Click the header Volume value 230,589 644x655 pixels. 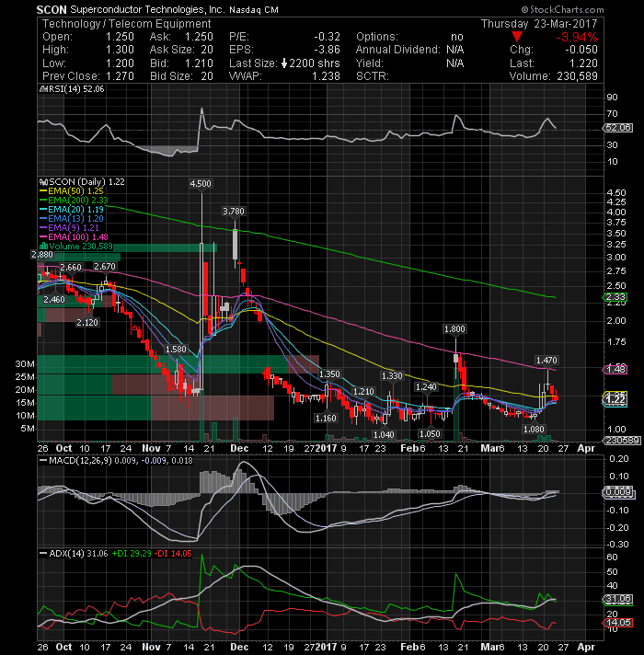(576, 76)
